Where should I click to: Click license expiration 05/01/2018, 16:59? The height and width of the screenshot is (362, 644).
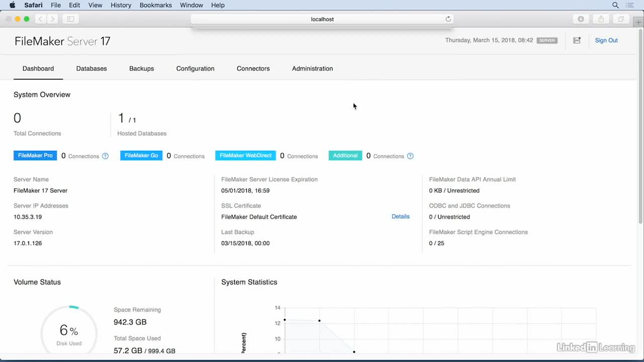[246, 191]
